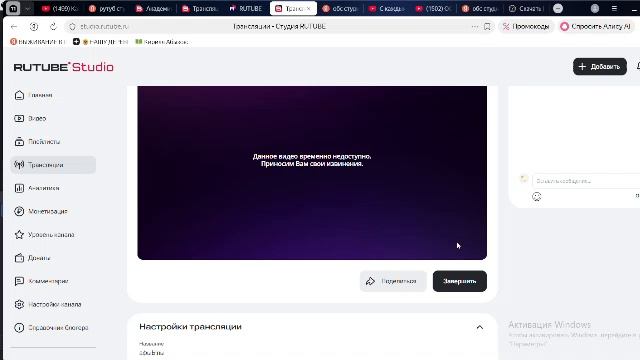This screenshot has height=360, width=640.
Task: Click the Добавить button
Action: (600, 67)
